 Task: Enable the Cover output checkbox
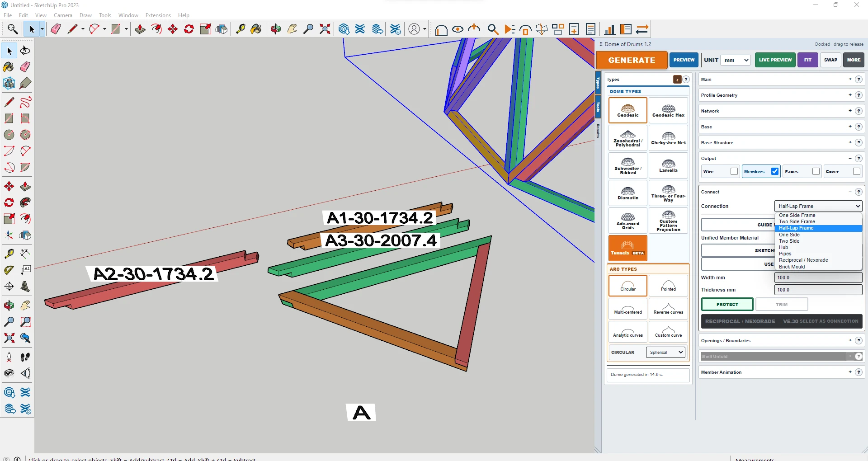857,171
